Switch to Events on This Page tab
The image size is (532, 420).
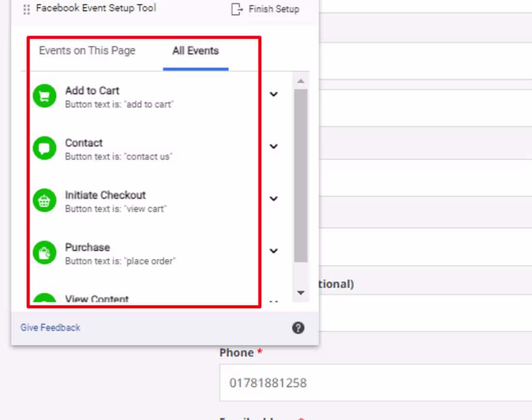(x=87, y=51)
